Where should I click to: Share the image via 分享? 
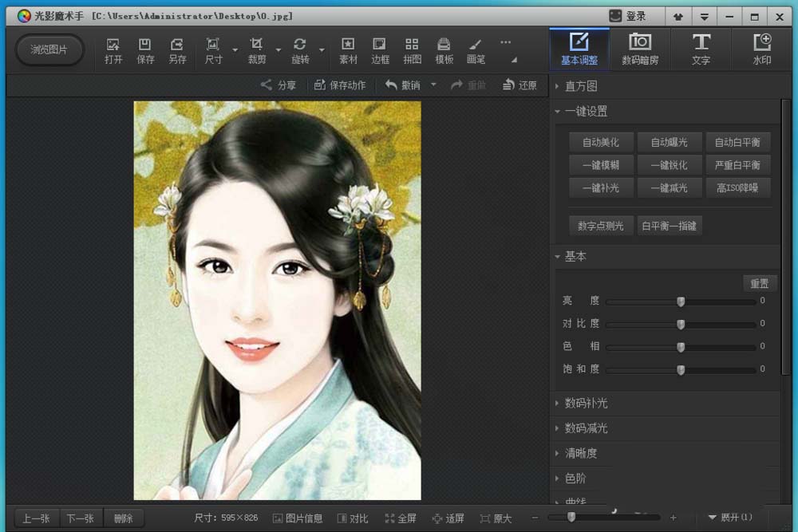click(x=279, y=85)
